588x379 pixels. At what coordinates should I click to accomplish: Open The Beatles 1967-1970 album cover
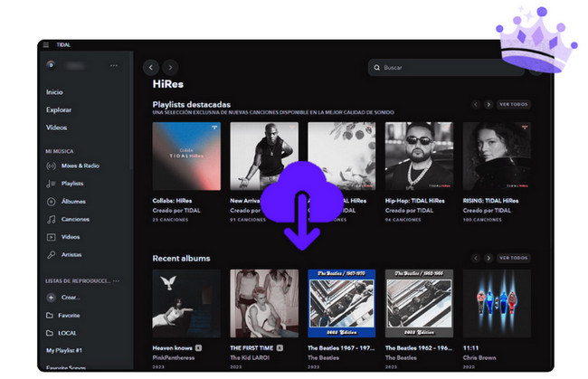pos(342,303)
